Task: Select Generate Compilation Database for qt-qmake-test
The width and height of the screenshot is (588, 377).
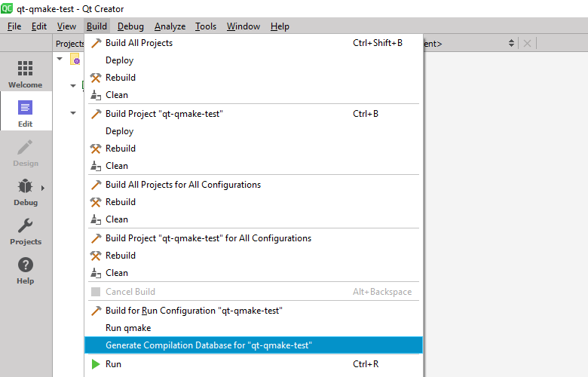Action: (x=209, y=345)
